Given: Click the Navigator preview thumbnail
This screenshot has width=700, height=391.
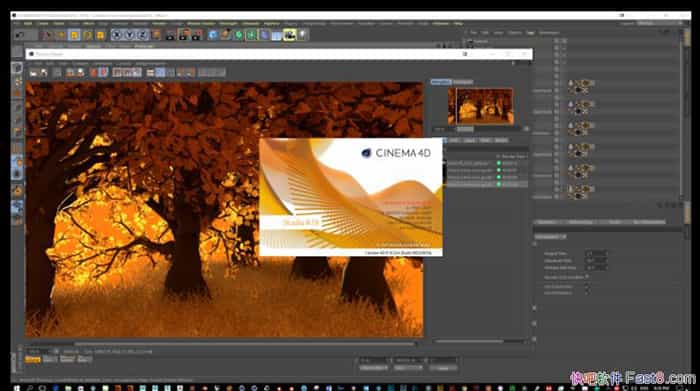Looking at the screenshot, I should (480, 106).
